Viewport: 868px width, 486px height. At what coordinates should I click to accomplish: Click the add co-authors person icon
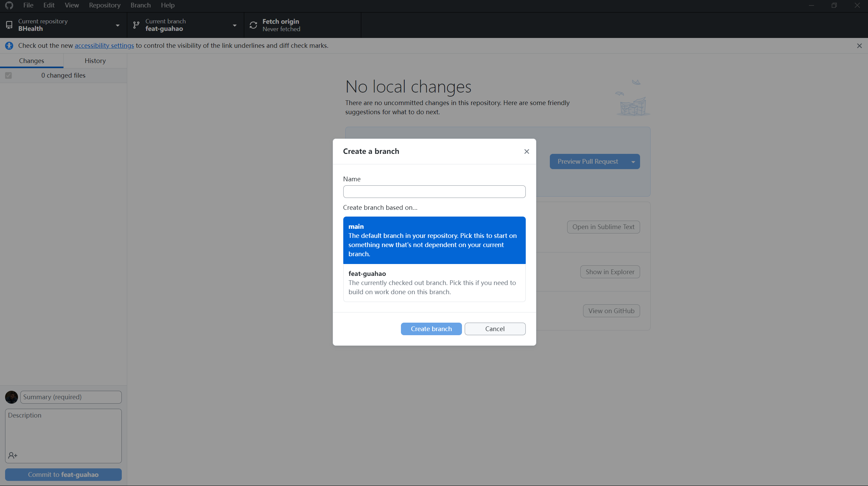point(13,455)
